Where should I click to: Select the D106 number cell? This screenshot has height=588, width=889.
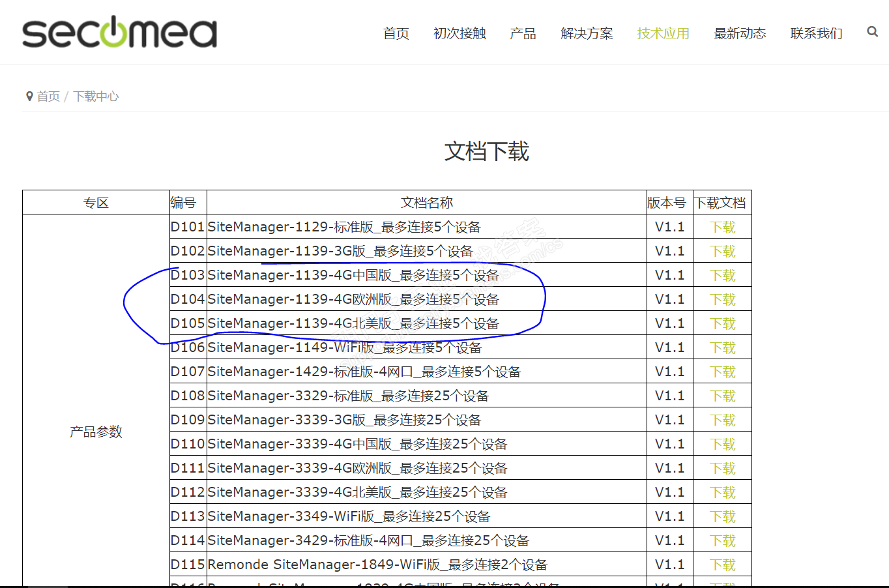[188, 347]
